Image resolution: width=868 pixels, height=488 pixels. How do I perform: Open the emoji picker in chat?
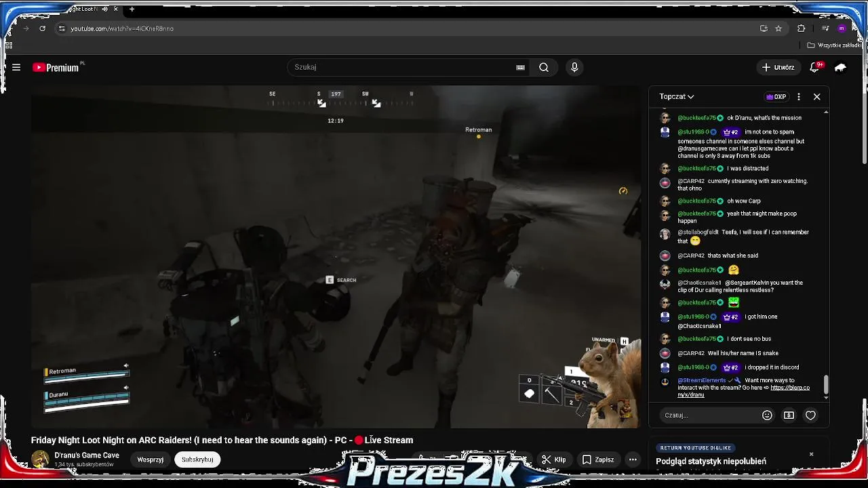pyautogui.click(x=767, y=415)
